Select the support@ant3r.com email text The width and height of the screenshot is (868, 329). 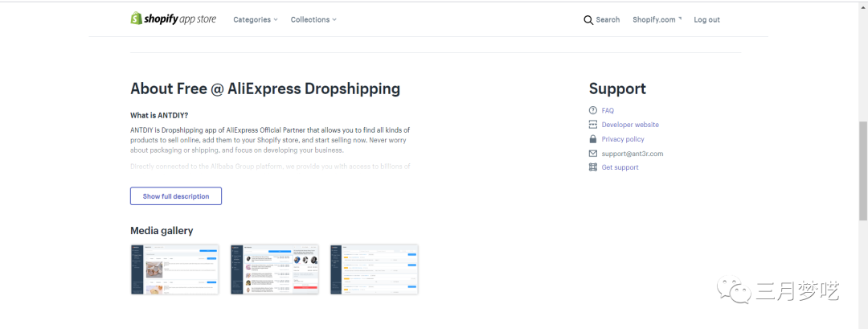pyautogui.click(x=633, y=154)
